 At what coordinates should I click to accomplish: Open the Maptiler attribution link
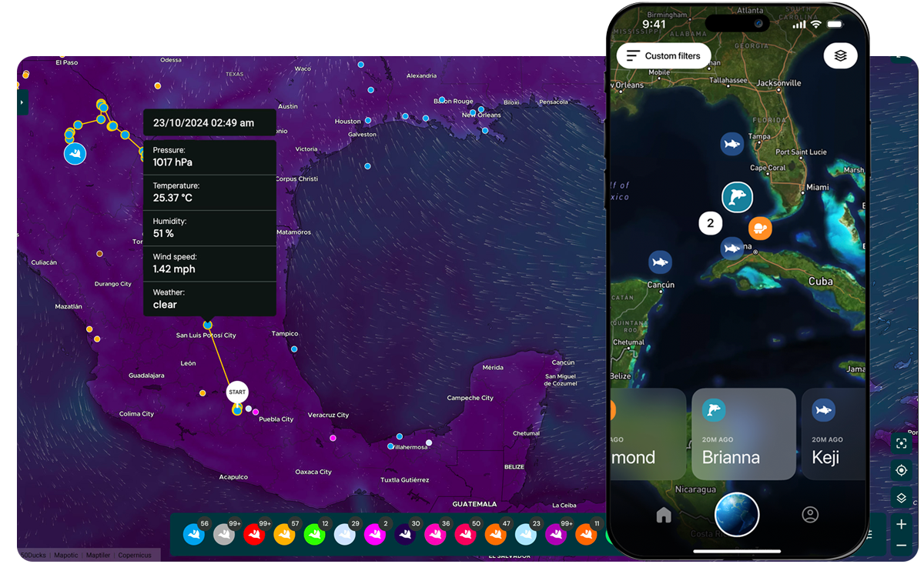(x=99, y=555)
